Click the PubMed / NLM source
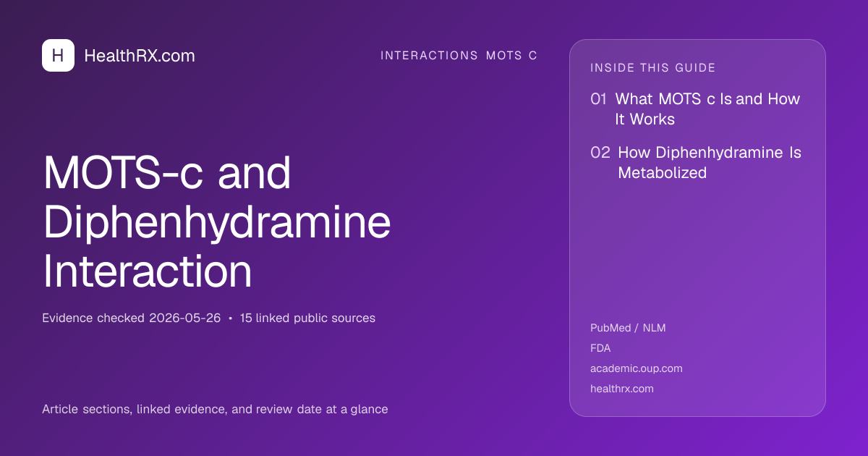Image resolution: width=868 pixels, height=456 pixels. point(628,328)
